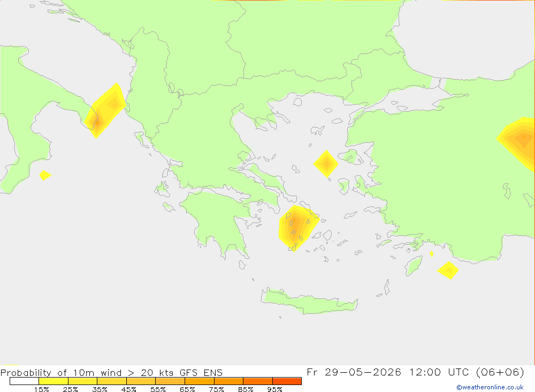The image size is (535, 392).
Task: Click the small yellow patch off Calabria coast
Action: click(45, 175)
